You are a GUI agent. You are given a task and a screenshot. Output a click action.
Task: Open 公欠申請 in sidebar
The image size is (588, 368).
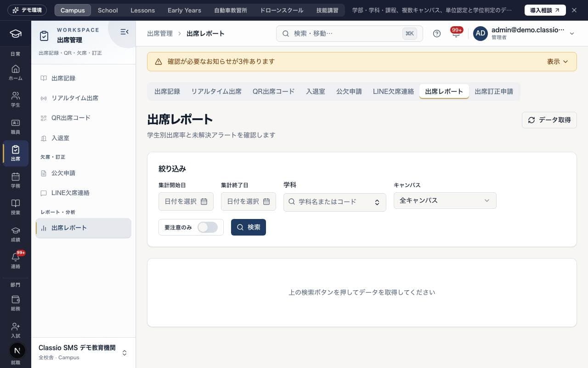[x=84, y=173]
